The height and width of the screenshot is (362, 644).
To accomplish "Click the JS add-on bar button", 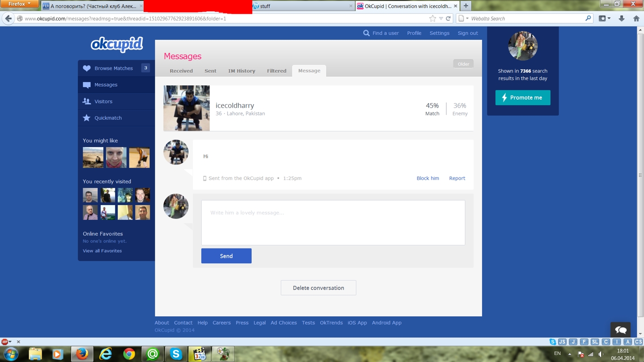I will tap(563, 341).
